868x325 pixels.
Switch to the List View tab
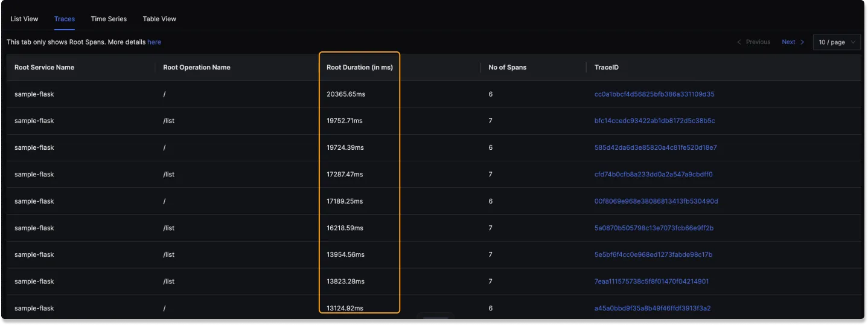coord(24,19)
